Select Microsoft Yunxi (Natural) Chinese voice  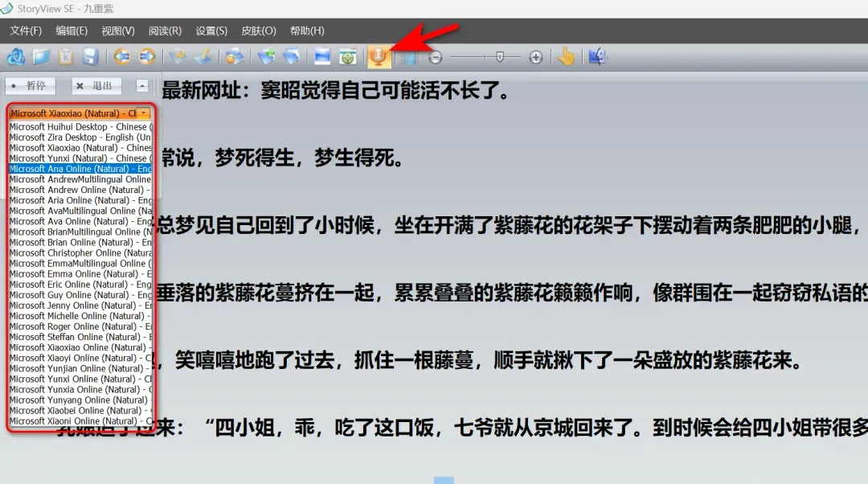pyautogui.click(x=80, y=158)
